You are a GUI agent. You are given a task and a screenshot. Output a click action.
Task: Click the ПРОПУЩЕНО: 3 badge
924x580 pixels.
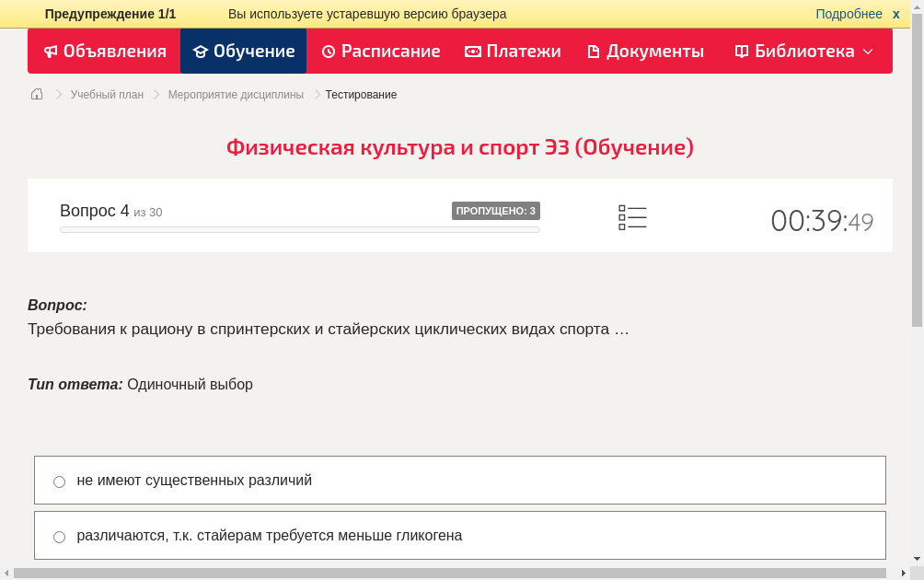click(x=495, y=211)
